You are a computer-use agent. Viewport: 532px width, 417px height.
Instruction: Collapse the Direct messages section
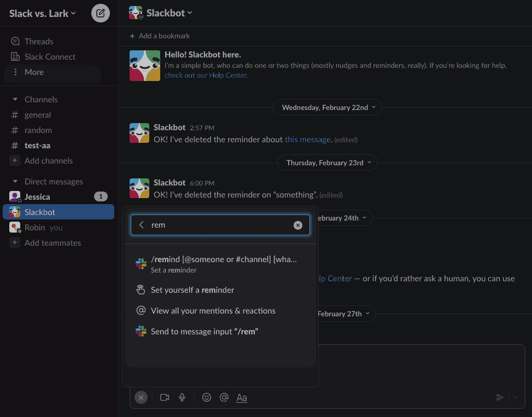(x=15, y=182)
